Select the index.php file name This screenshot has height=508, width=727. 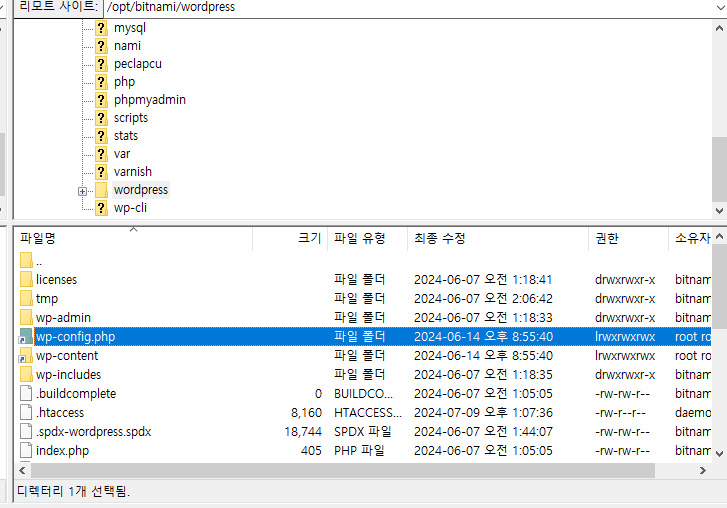point(63,451)
